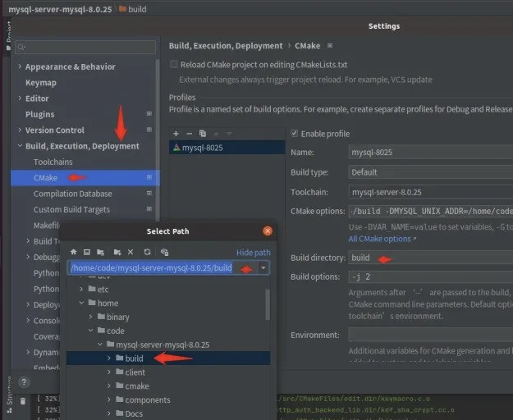Click the Hide path link
Viewport: 513px width, 420px height.
coord(253,253)
